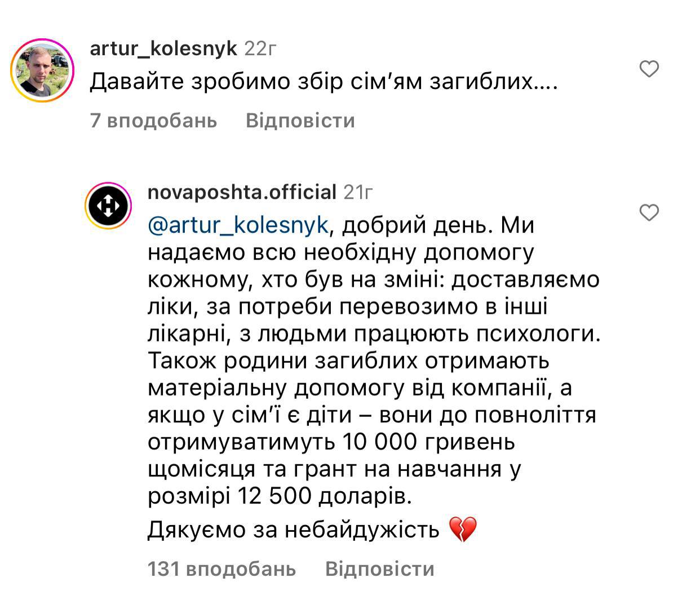Click the 21г reply timestamp
The image size is (700, 600).
[x=358, y=193]
